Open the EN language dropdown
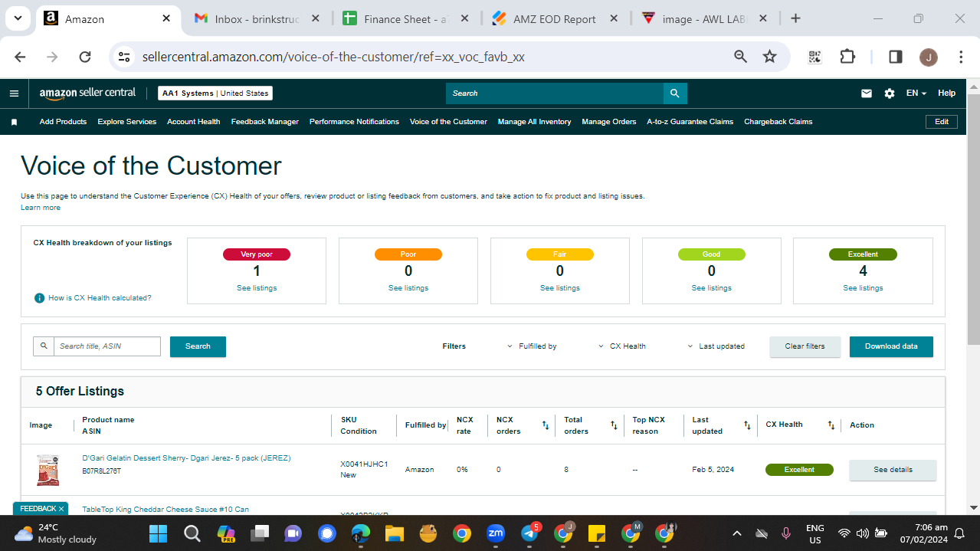 (x=916, y=93)
